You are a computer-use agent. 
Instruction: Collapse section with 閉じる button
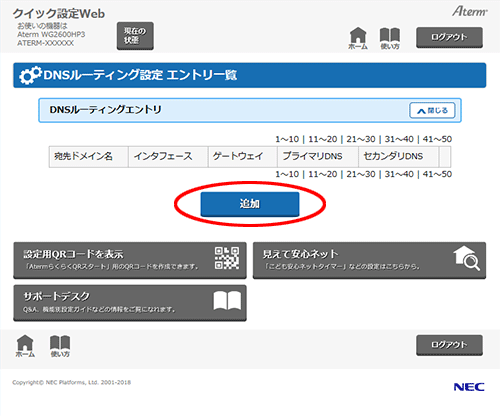(432, 110)
